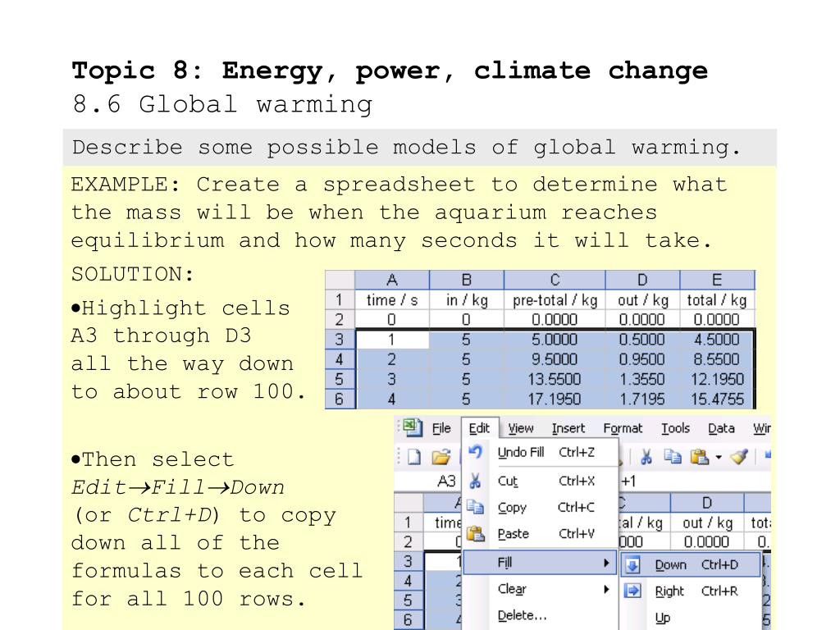Viewport: 840px width, 630px height.
Task: Click cell D5 showing 1.3550
Action: coord(642,379)
